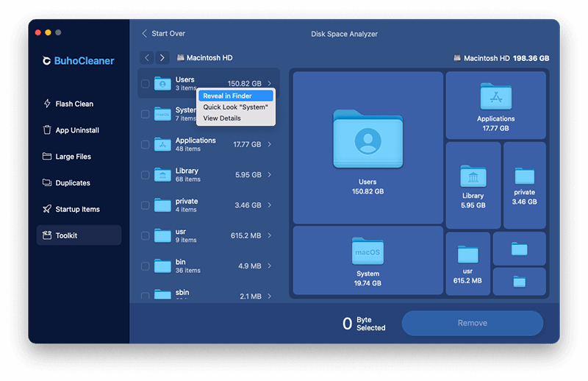Expand the sbin folder chevron
This screenshot has height=381, width=588.
(x=269, y=296)
